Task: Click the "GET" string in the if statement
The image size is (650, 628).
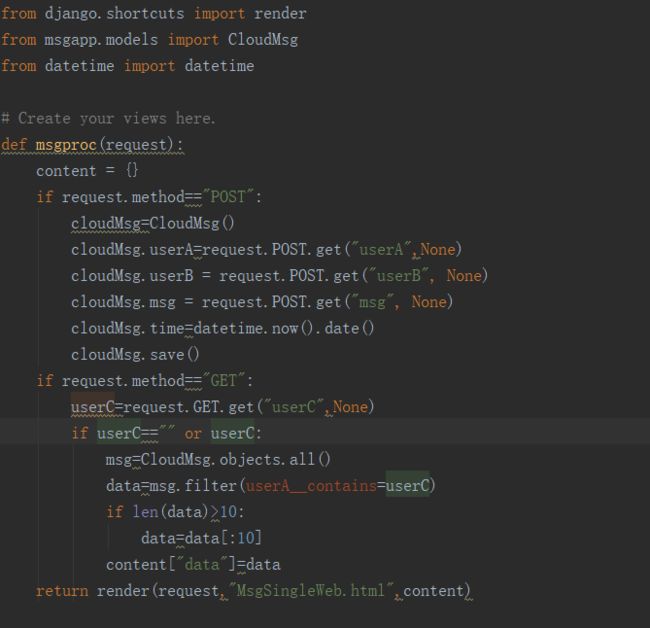Action: 223,381
